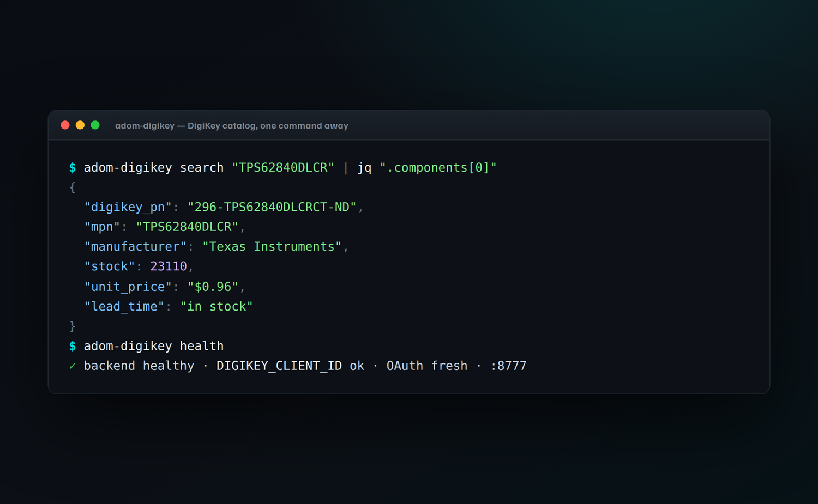Click the "manufacturer" key
The image size is (818, 504).
(x=135, y=247)
